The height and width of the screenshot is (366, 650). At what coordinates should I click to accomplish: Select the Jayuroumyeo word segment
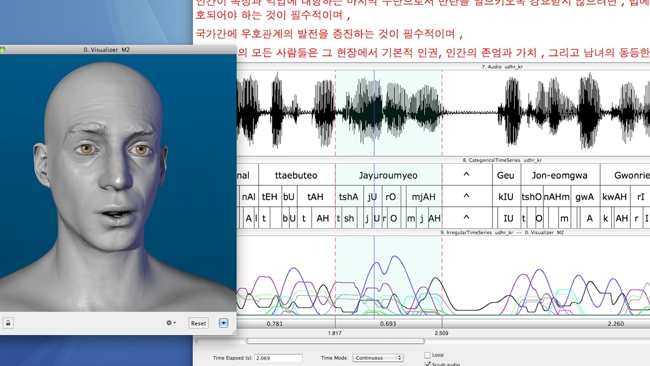click(388, 175)
